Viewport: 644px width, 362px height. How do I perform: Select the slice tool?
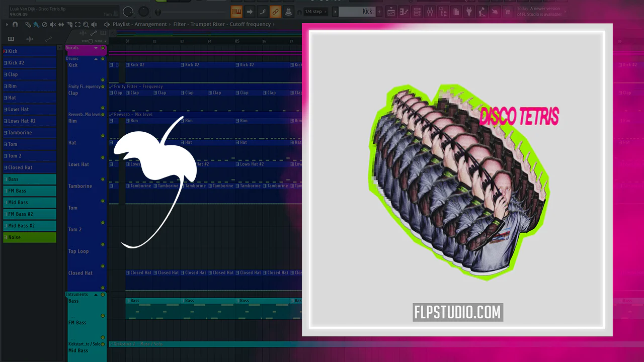(69, 24)
